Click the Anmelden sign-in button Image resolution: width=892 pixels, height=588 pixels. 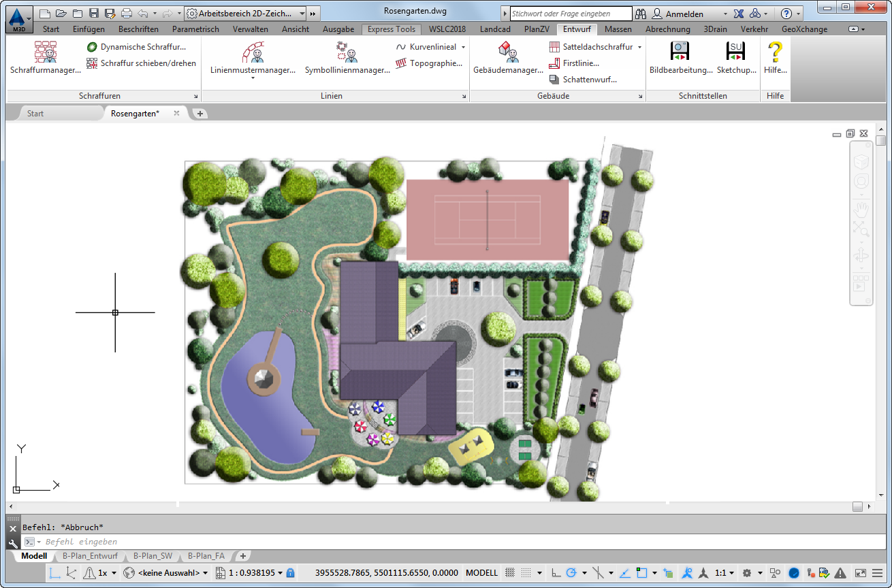pos(684,14)
